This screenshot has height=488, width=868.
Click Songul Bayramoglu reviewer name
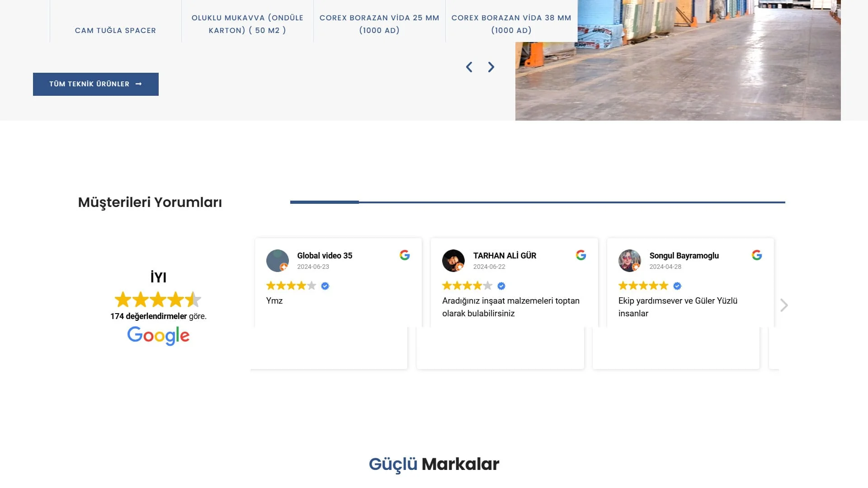pos(684,256)
